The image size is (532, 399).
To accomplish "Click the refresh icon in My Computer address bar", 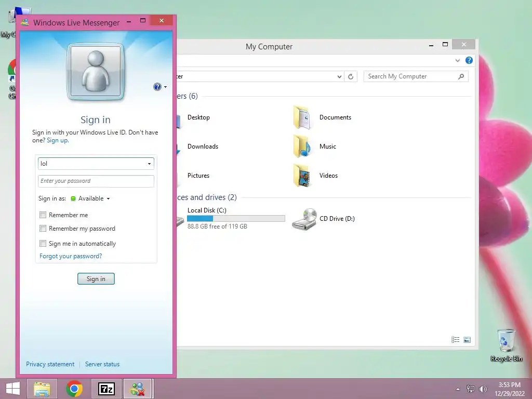I will click(351, 77).
